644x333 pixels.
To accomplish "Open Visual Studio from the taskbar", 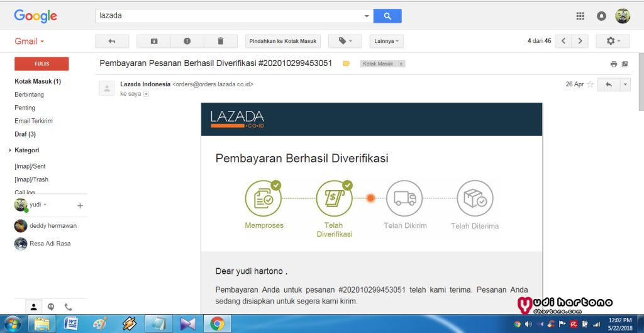I will [x=187, y=324].
